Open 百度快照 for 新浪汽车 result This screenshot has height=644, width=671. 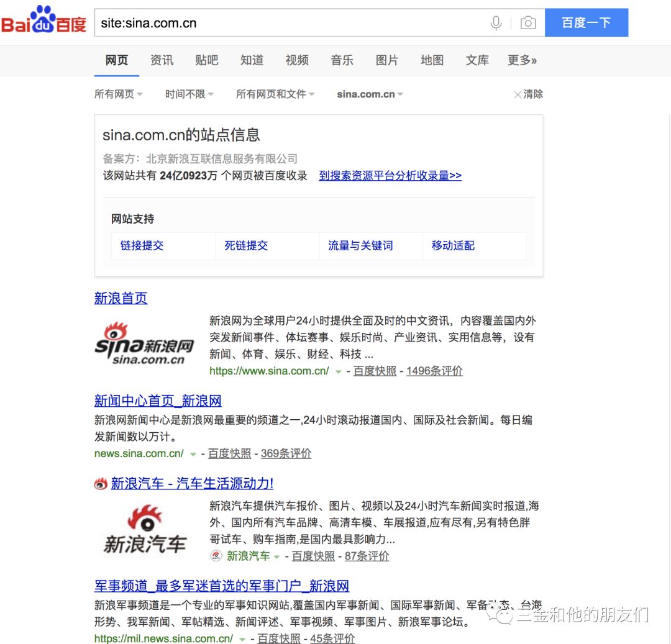click(313, 556)
